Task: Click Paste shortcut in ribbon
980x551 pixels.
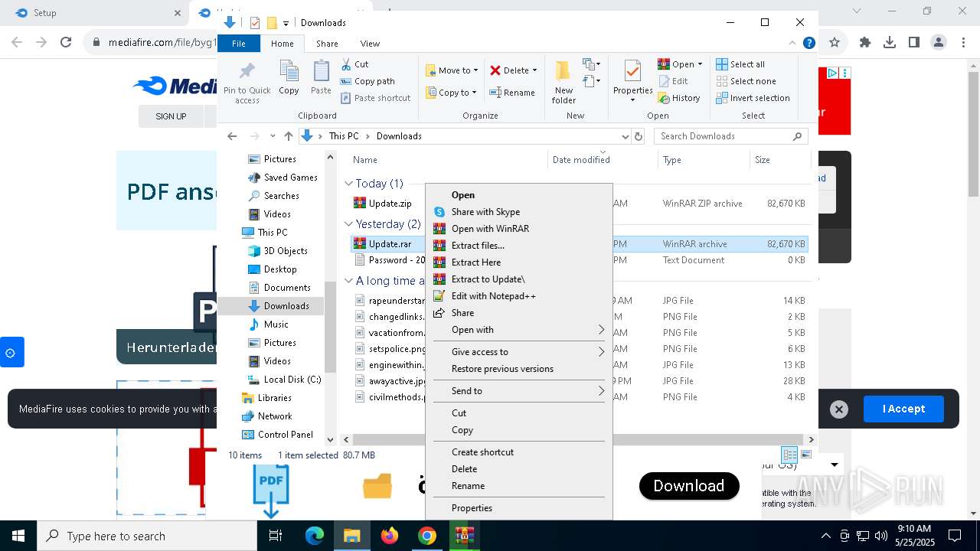Action: coord(375,98)
